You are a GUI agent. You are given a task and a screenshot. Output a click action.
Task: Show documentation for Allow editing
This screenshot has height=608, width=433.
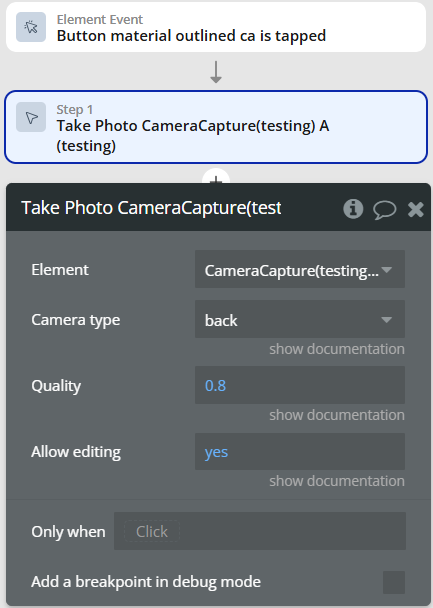click(337, 481)
